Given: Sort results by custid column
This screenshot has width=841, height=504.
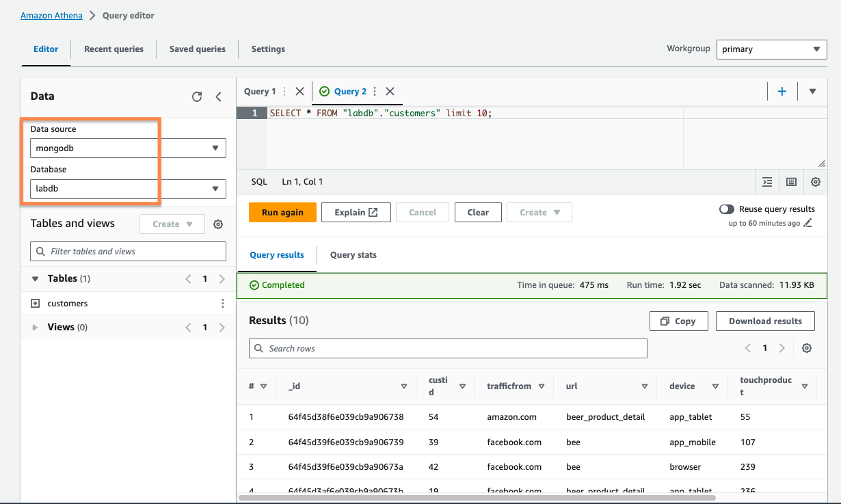Looking at the screenshot, I should click(x=462, y=386).
